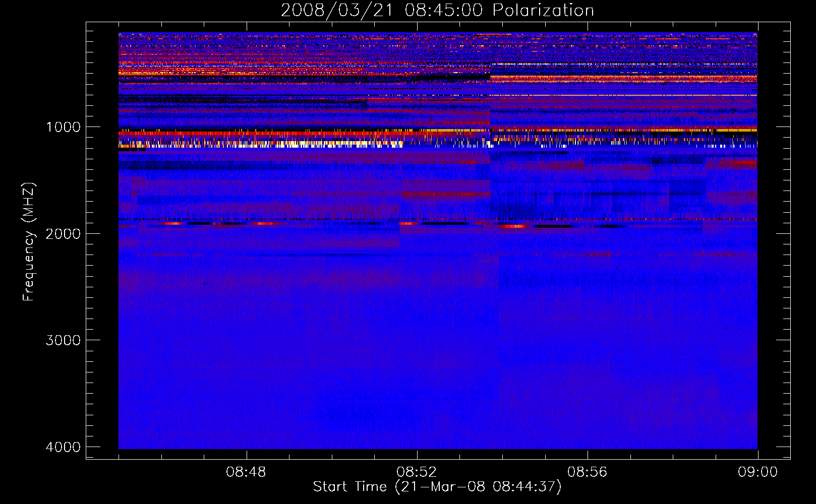Click the 1000 frequency tick label
Image resolution: width=816 pixels, height=504 pixels.
tap(63, 127)
